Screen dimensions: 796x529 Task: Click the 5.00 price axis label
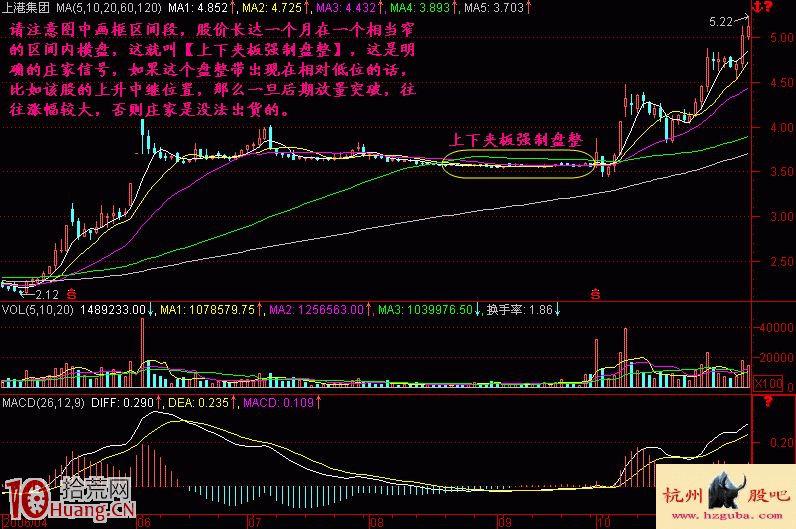pyautogui.click(x=782, y=38)
